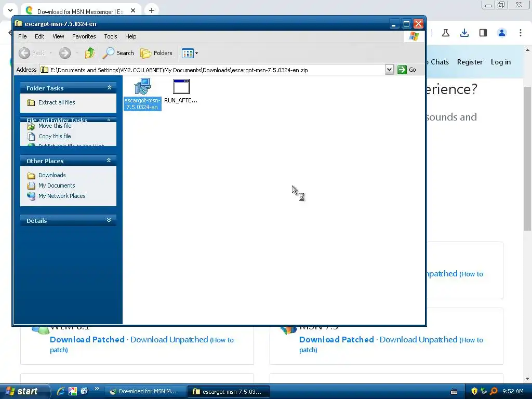This screenshot has width=532, height=399.
Task: Click the 9:52 AM clock
Action: (513, 391)
